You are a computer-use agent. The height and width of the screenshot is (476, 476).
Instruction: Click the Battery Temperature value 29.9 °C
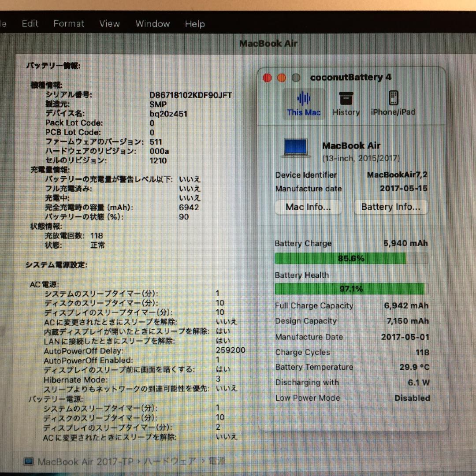pyautogui.click(x=414, y=367)
